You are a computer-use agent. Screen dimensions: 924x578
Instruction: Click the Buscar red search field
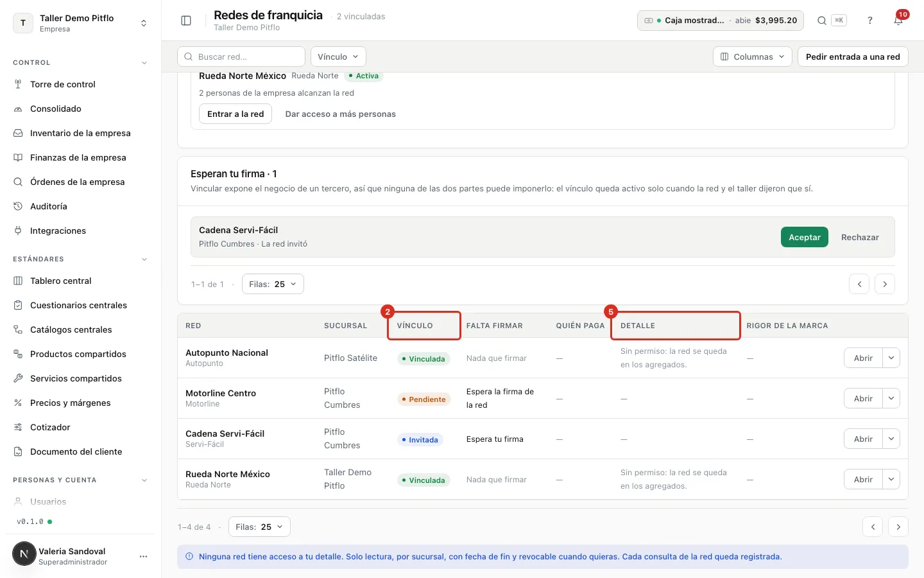(241, 57)
